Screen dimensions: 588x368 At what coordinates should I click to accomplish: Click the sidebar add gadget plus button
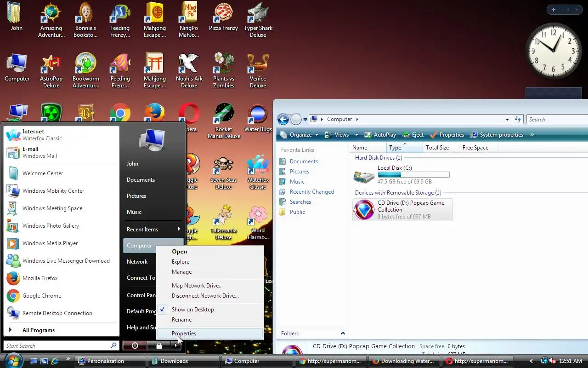pos(554,10)
